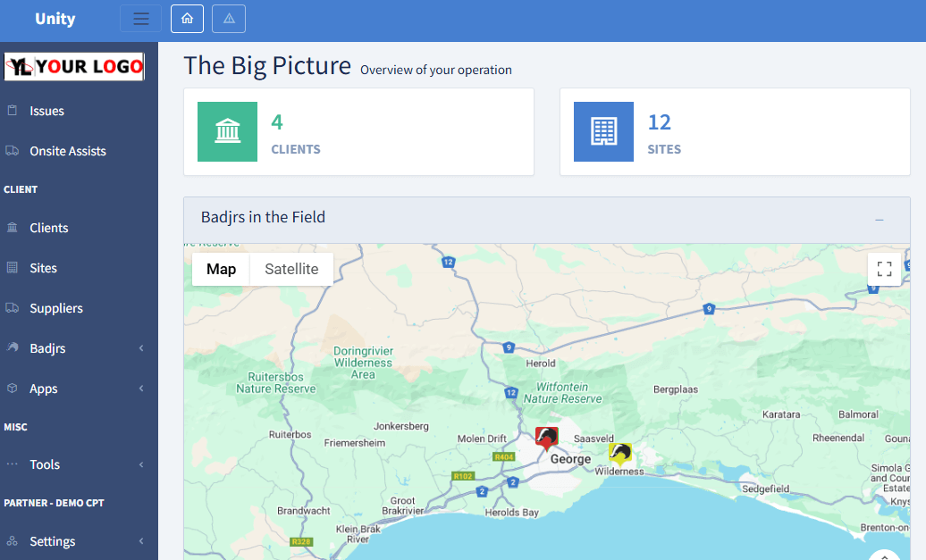This screenshot has height=560, width=926.
Task: Click the Brandwacht label on map
Action: pos(304,511)
